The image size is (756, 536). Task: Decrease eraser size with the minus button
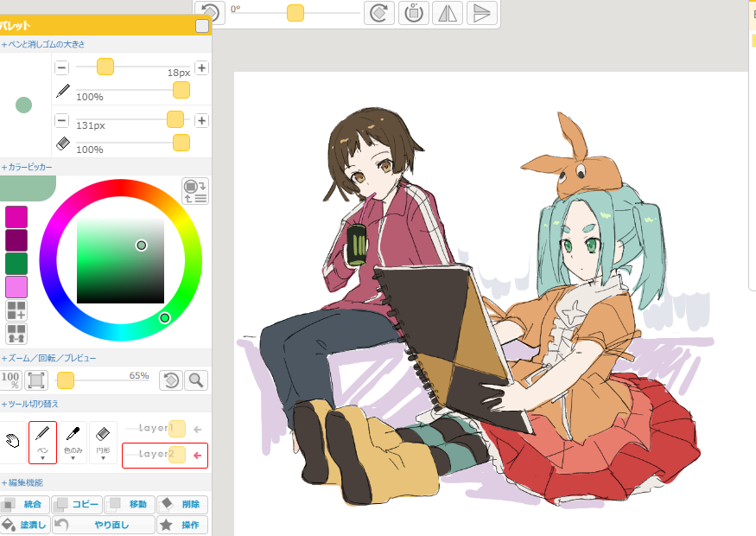(x=61, y=120)
